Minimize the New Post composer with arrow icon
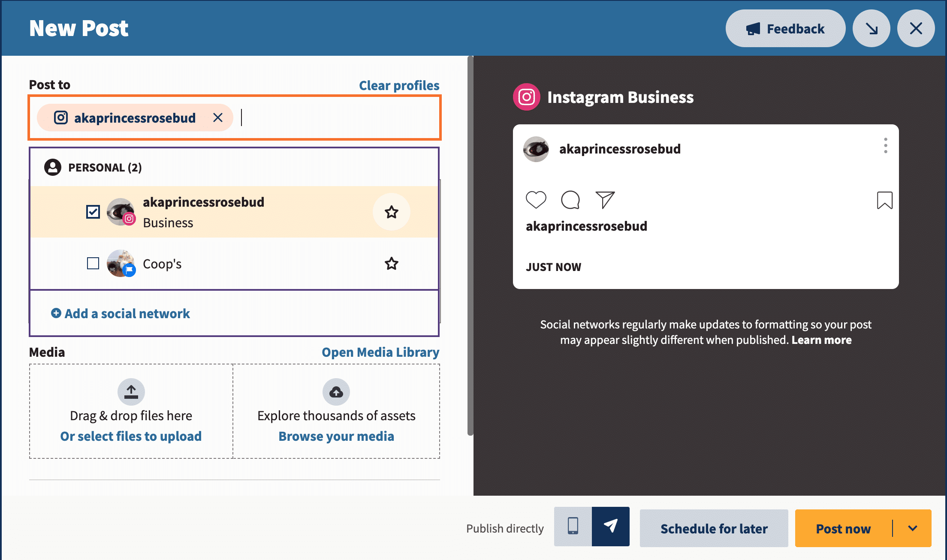 pyautogui.click(x=871, y=28)
